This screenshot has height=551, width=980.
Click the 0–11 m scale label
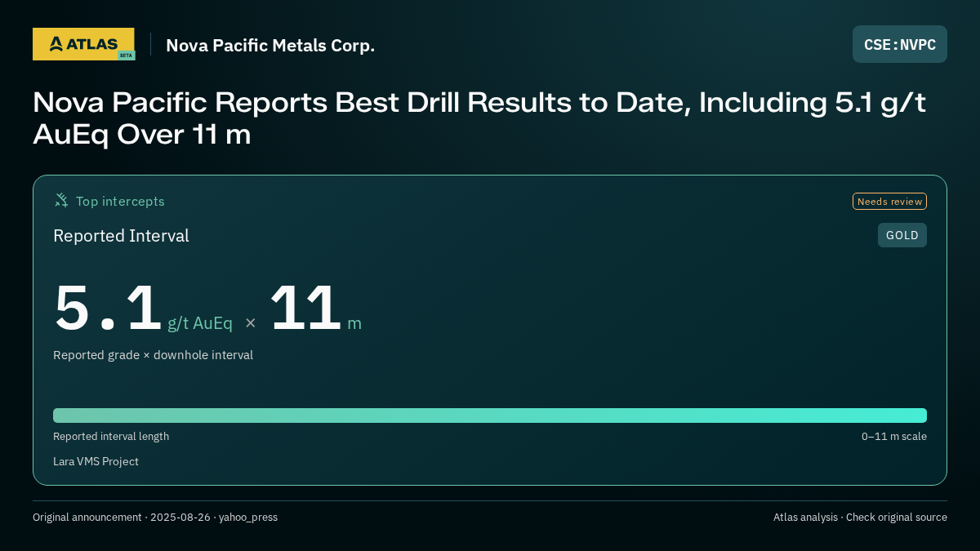tap(894, 437)
